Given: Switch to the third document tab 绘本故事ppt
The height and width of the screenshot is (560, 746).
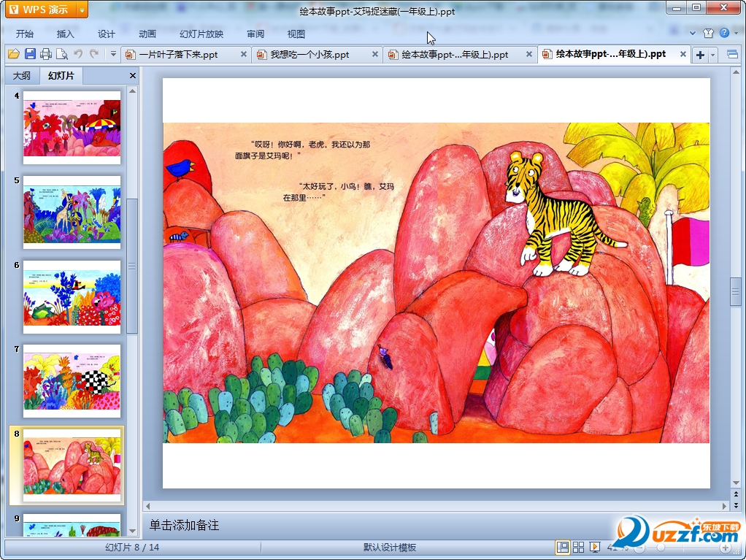Looking at the screenshot, I should click(x=454, y=55).
